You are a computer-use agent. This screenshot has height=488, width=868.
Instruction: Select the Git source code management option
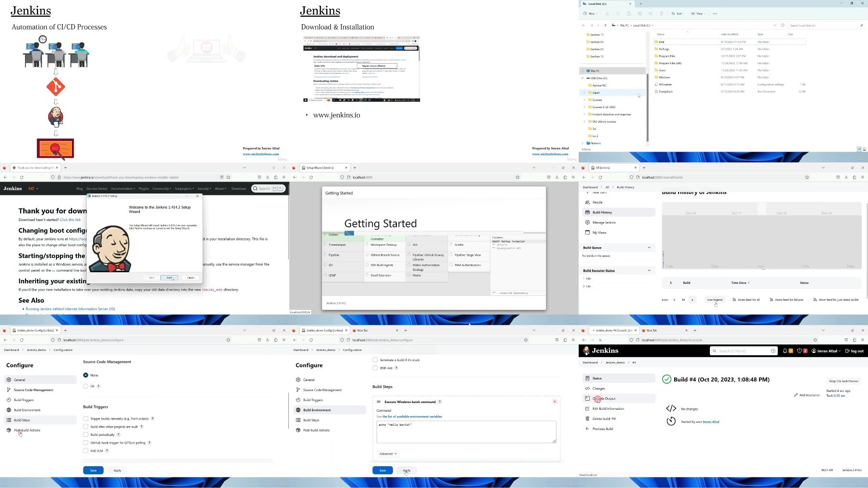[86, 386]
